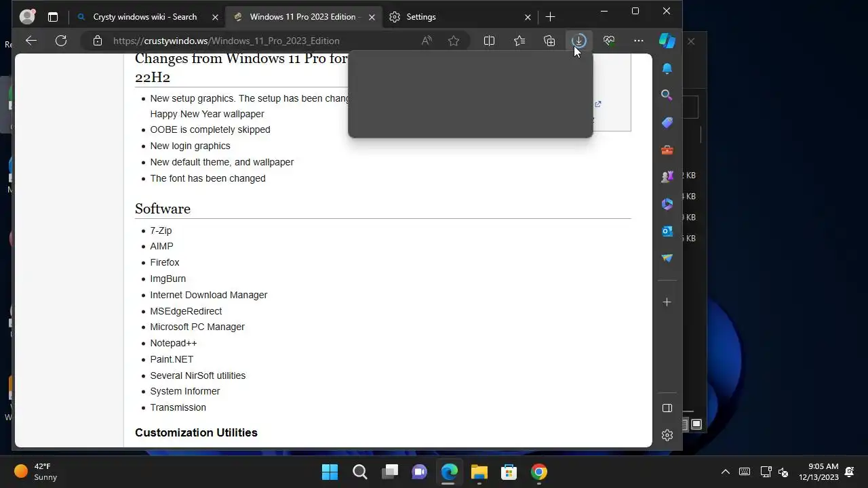This screenshot has height=488, width=868.
Task: Launch Google Chrome from taskbar
Action: tap(538, 472)
